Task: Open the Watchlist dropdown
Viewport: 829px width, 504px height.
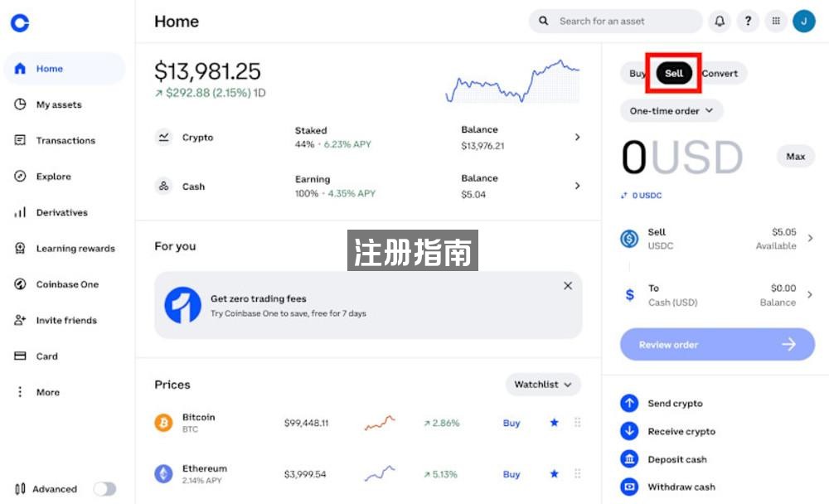Action: 543,385
